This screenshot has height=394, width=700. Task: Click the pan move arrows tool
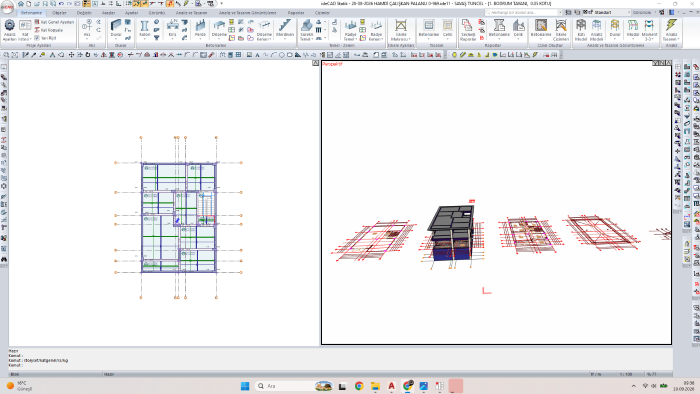pos(71,55)
